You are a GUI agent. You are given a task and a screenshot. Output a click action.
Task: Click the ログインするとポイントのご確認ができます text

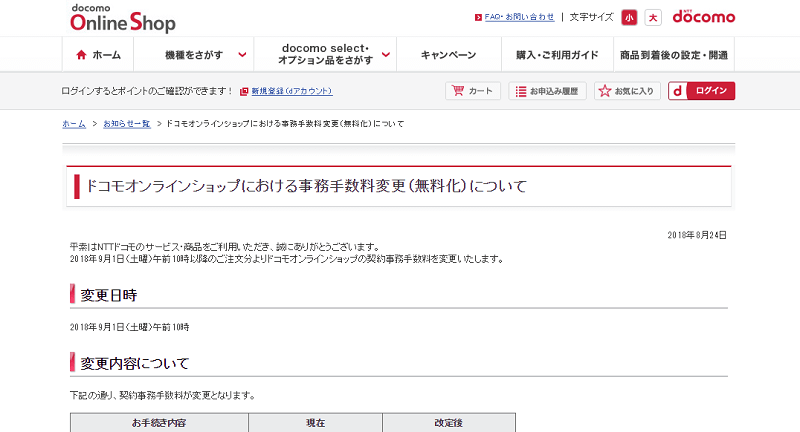pos(147,91)
